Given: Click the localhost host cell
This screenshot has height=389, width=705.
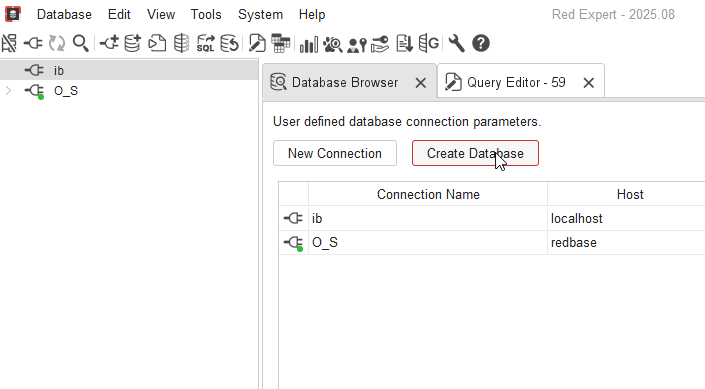Looking at the screenshot, I should coord(626,219).
